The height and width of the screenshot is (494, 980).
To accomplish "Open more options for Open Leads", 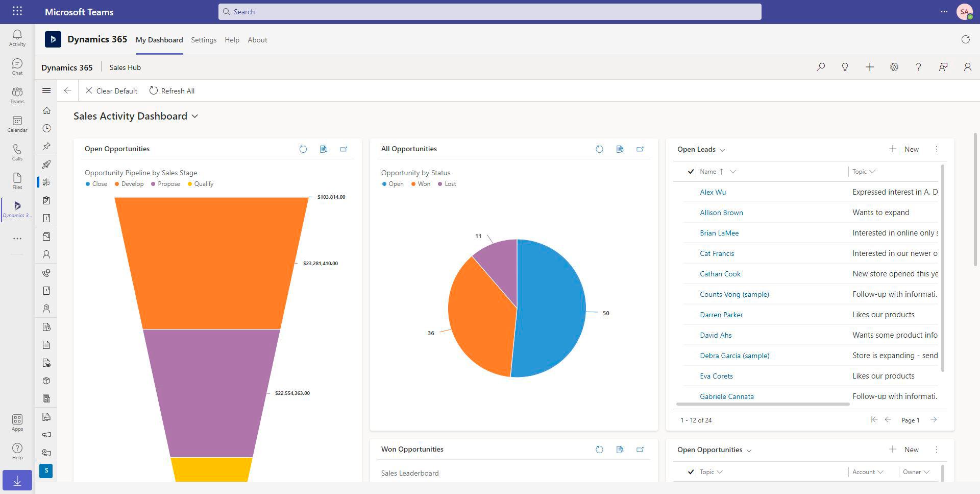I will (x=937, y=149).
